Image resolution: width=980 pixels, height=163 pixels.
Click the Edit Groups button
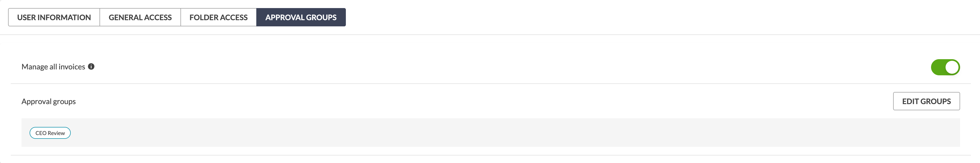926,101
